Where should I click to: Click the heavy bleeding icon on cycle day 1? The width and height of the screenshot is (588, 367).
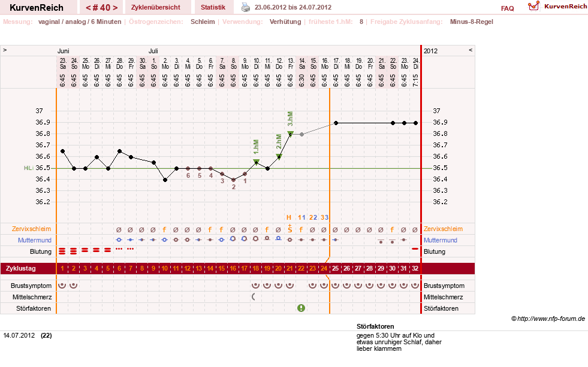[x=62, y=251]
